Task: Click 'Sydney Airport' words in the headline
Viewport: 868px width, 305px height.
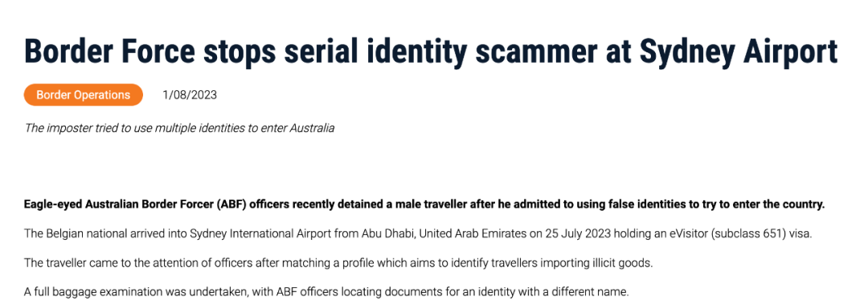Action: tap(739, 52)
